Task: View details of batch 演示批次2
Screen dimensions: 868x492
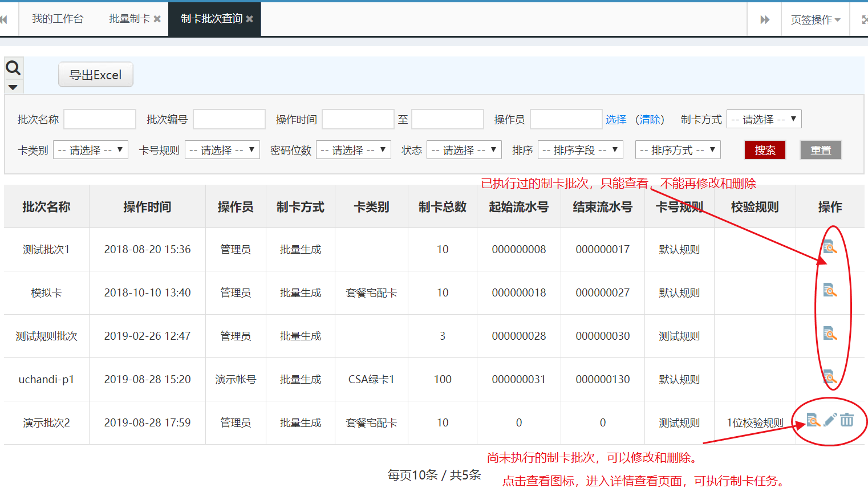Action: [x=813, y=420]
